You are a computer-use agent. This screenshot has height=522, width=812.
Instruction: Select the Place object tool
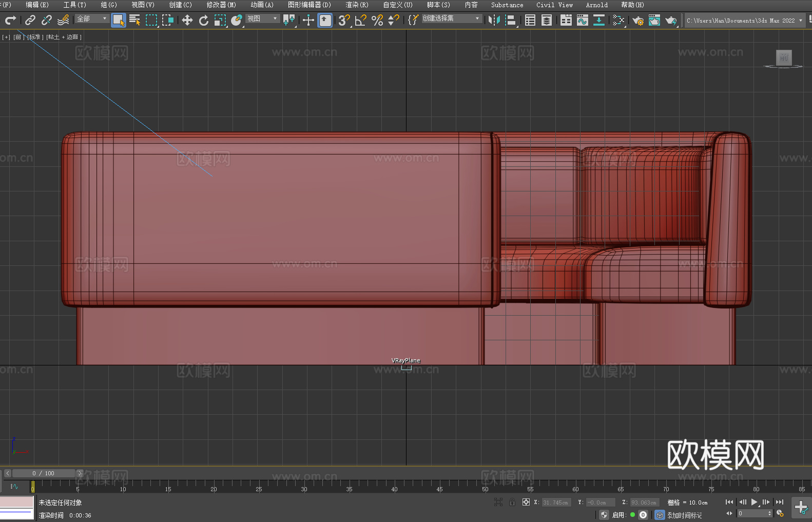click(237, 20)
